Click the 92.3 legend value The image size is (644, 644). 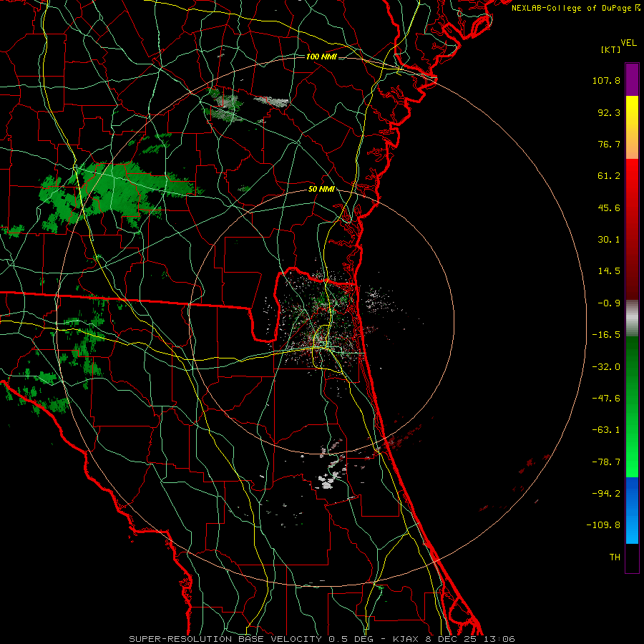tap(609, 112)
